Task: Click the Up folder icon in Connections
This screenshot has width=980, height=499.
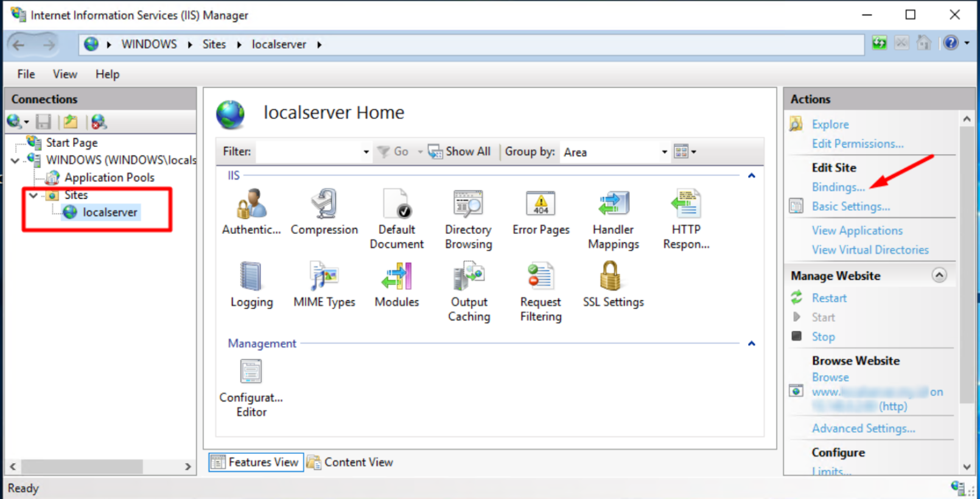Action: (71, 121)
